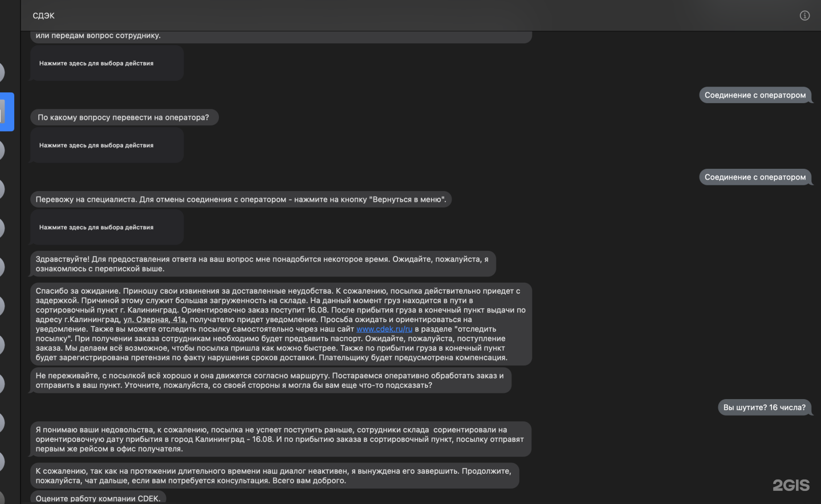Click action button under 'или передам вопрос сотруднику'
This screenshot has height=504, width=821.
pos(107,63)
